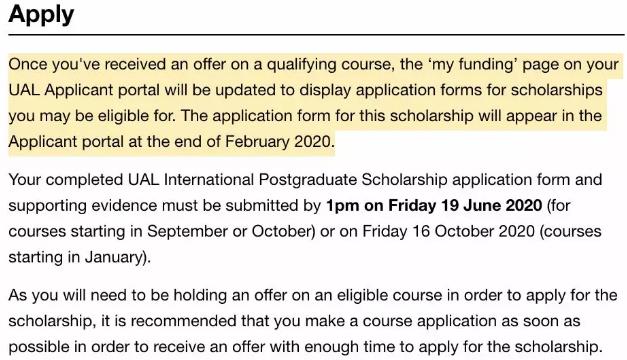Click the phrase As you will need
Screen dimensions: 627x360
(67, 295)
